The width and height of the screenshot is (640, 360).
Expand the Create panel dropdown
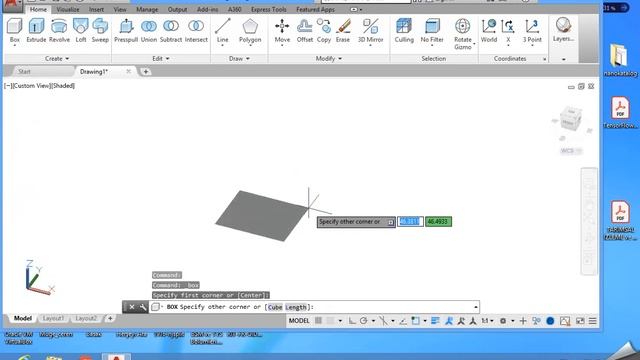pos(57,59)
